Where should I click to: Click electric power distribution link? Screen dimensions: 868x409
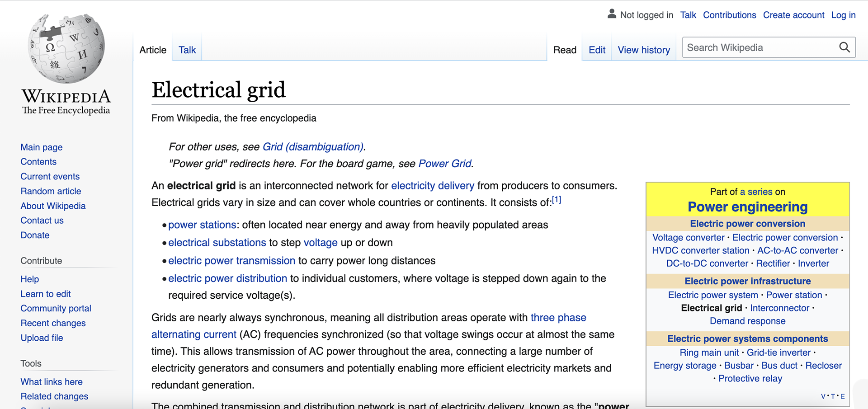pos(227,278)
